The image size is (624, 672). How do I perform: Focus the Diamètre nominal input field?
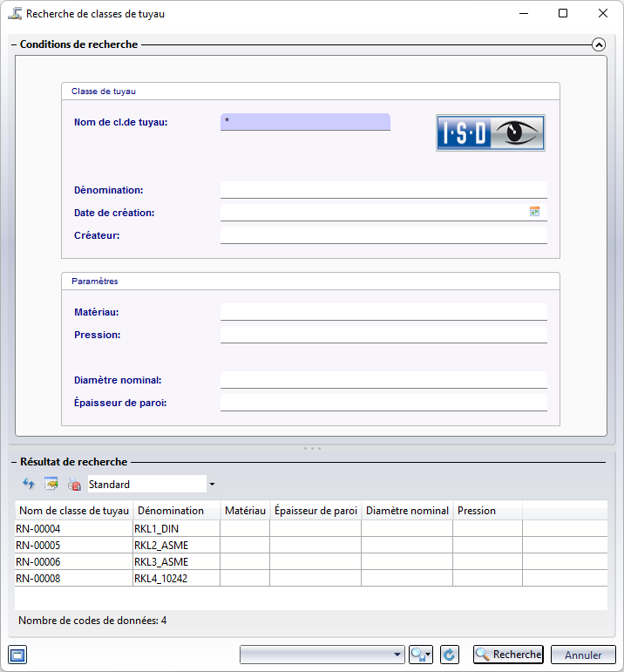coord(383,380)
